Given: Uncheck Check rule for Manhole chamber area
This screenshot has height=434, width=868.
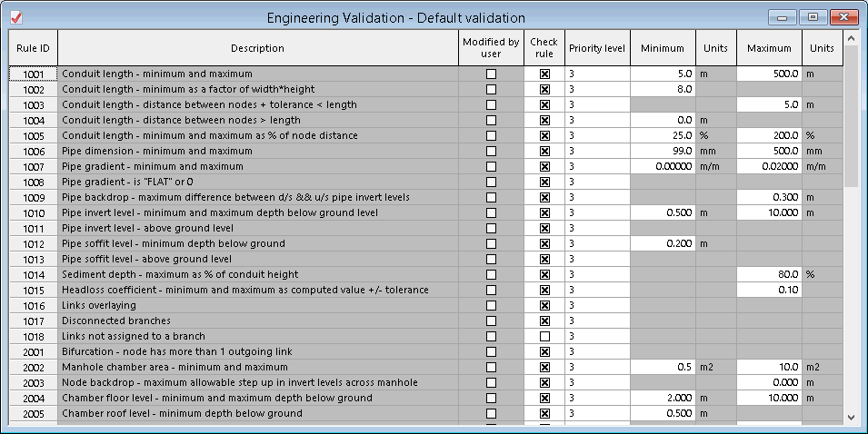Looking at the screenshot, I should click(544, 367).
